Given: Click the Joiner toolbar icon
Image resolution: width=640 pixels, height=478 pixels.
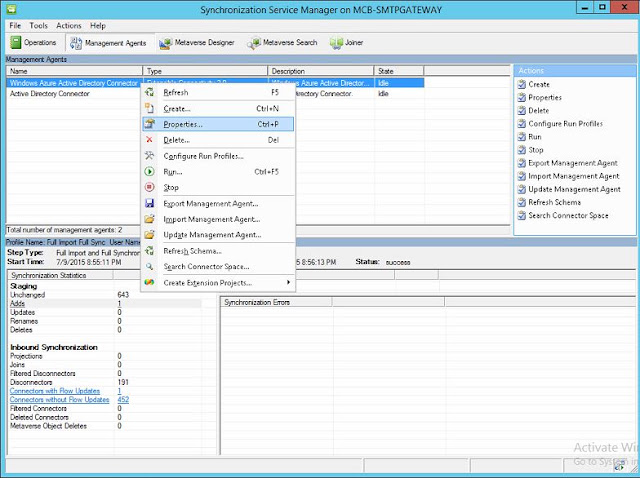Looking at the screenshot, I should (336, 43).
